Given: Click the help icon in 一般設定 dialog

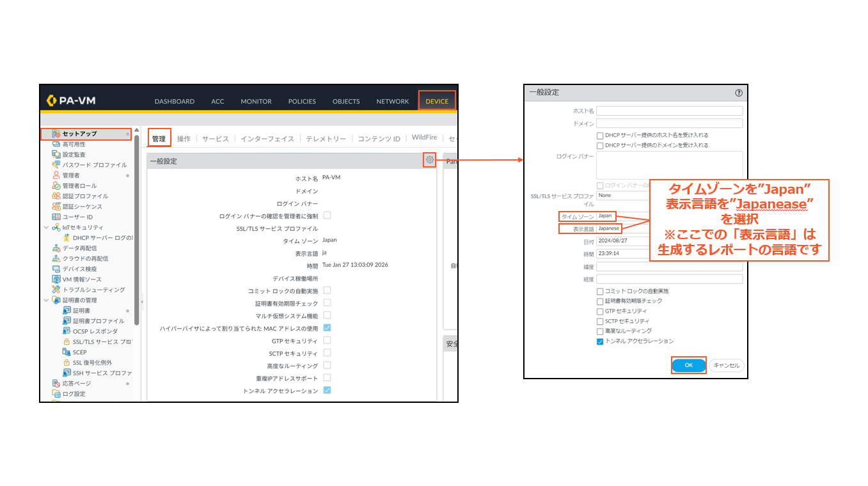Looking at the screenshot, I should 739,93.
